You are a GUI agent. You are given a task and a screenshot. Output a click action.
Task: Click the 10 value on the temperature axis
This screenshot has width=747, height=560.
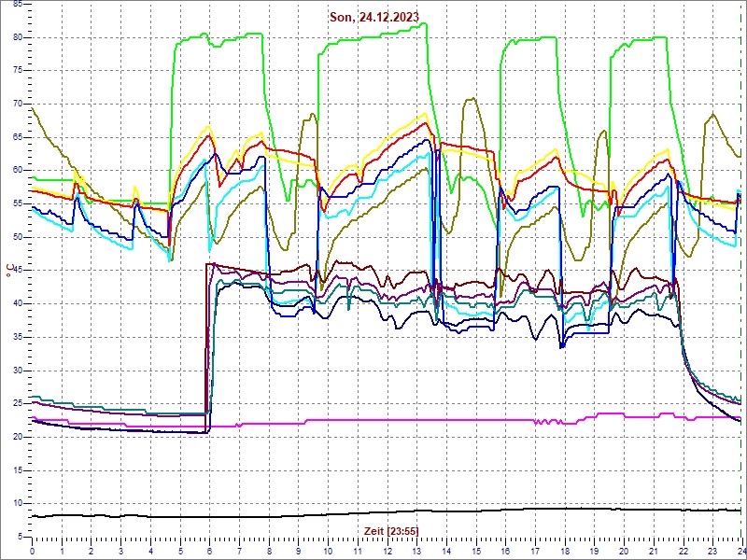(18, 503)
